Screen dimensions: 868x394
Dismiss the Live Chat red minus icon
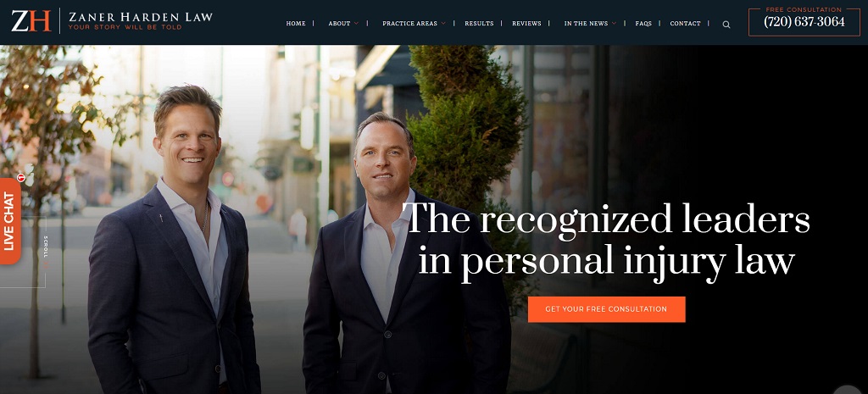pos(21,178)
